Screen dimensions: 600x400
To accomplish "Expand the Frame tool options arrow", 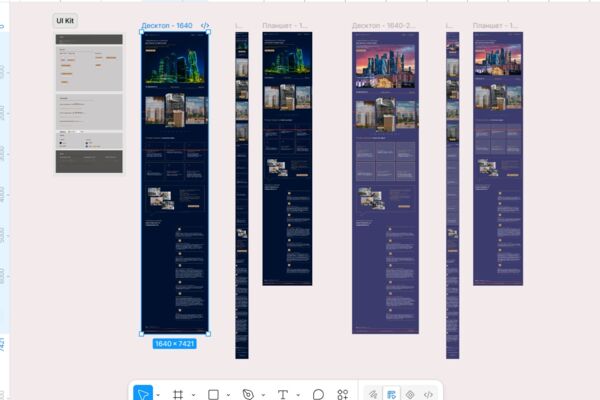I will click(x=193, y=395).
